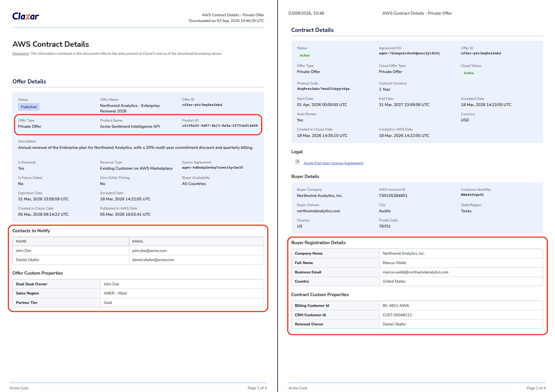Click the Active badge under Cloud Status

468,73
